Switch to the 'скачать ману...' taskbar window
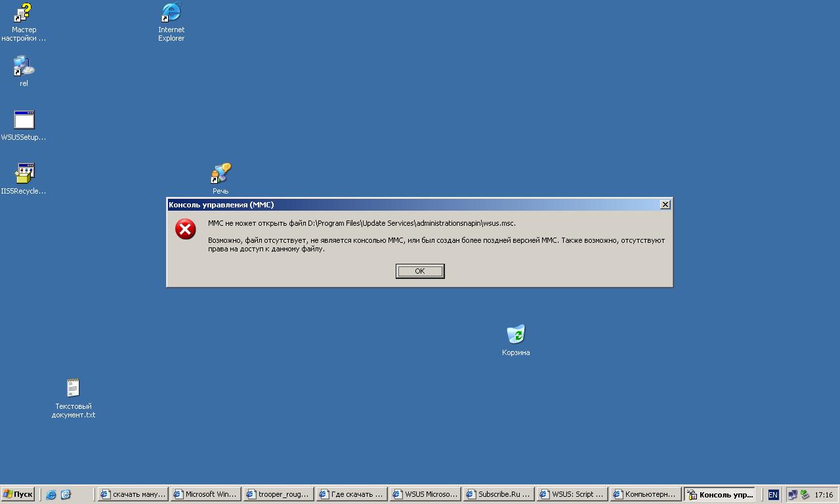The height and width of the screenshot is (504, 840). pos(133,495)
